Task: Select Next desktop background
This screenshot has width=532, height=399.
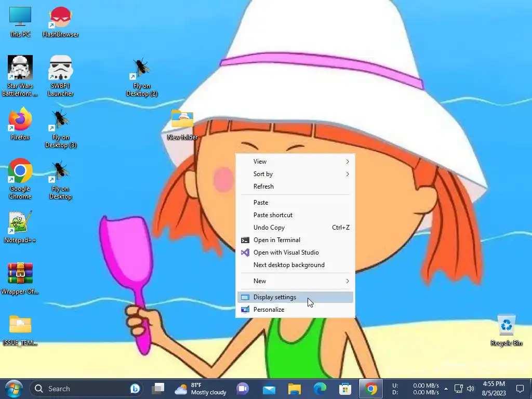Action: [295, 265]
